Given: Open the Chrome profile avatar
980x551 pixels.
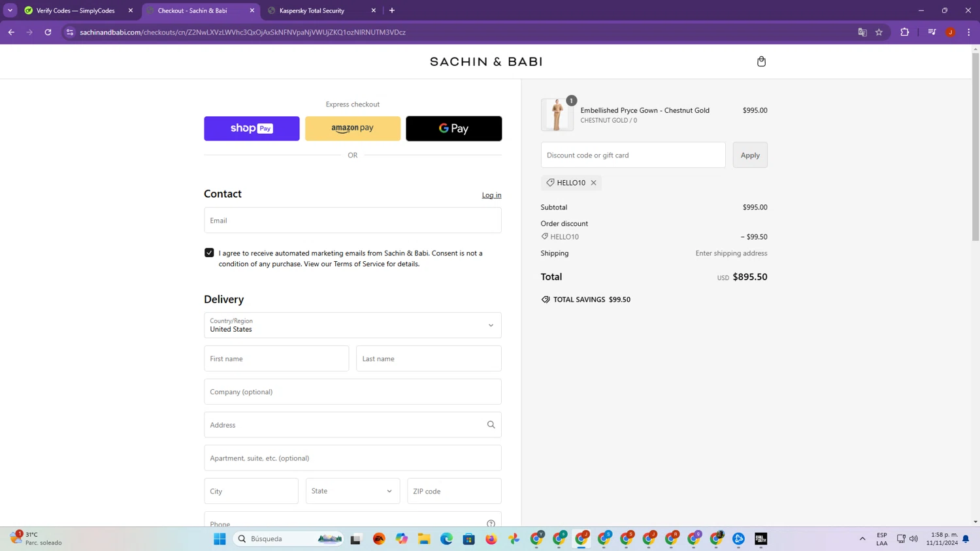Looking at the screenshot, I should click(x=951, y=32).
